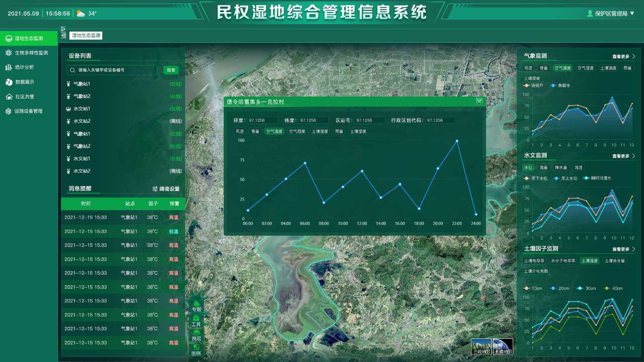Select 水分子电导率 tab in soil panel
The width and height of the screenshot is (644, 362).
coord(562,261)
